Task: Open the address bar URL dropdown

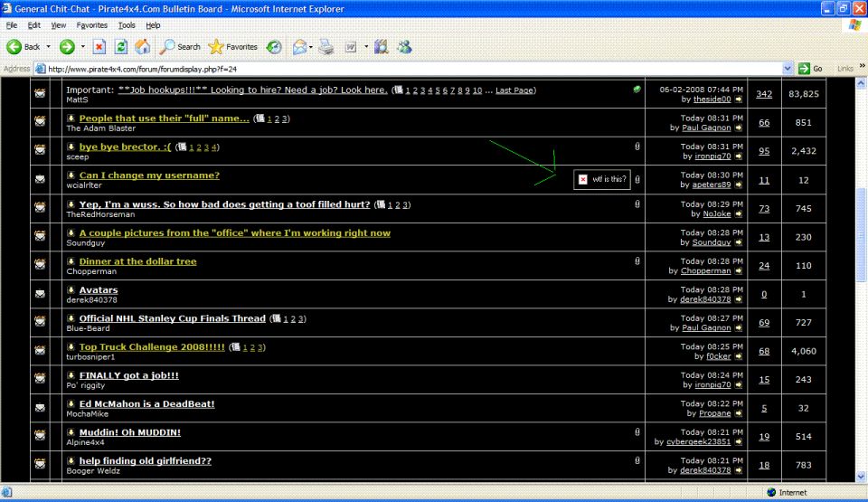Action: click(788, 69)
